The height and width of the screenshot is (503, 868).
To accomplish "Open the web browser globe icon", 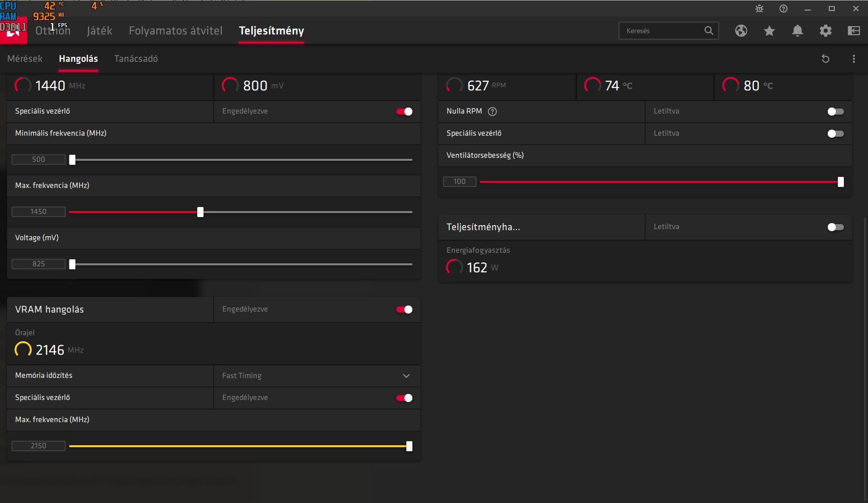I will coord(741,31).
